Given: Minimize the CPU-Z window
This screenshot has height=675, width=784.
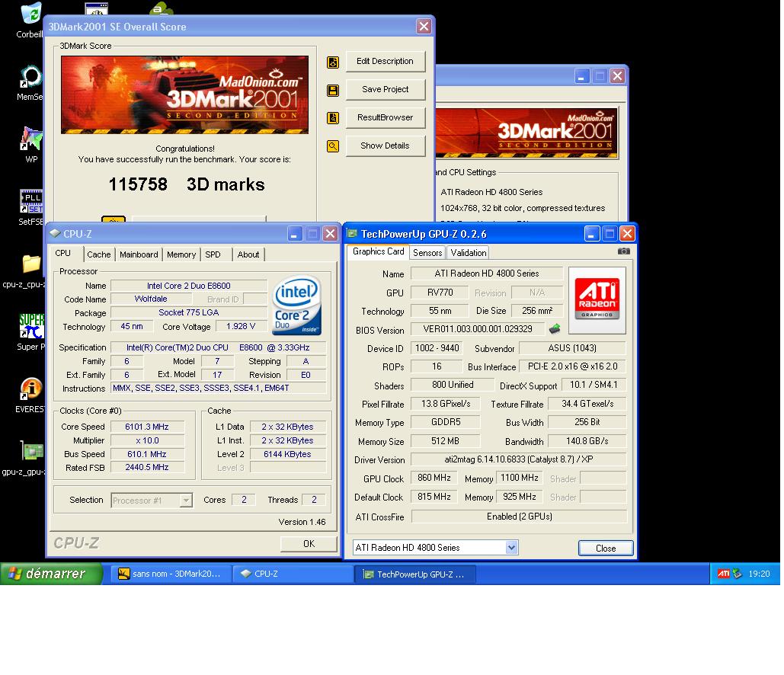Looking at the screenshot, I should click(x=295, y=233).
